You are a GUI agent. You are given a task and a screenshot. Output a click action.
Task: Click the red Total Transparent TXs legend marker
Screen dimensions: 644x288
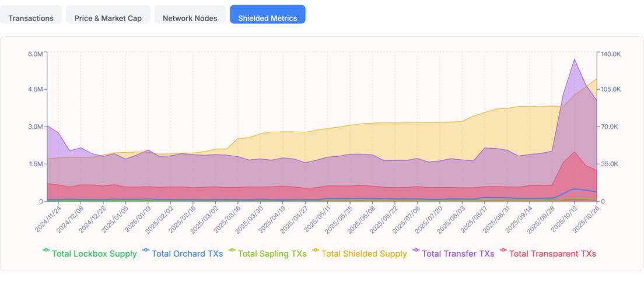click(x=503, y=251)
